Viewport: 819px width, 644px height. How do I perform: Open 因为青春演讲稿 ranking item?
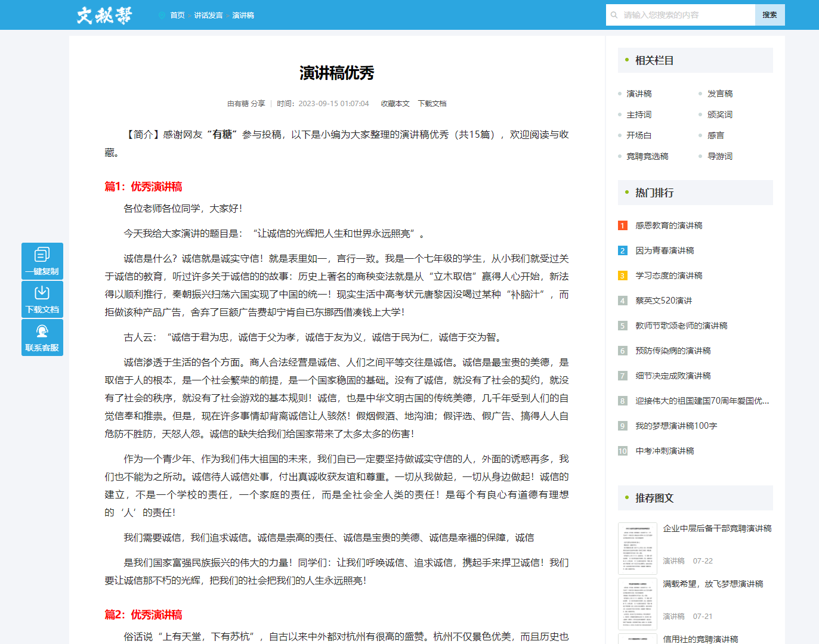(x=665, y=250)
